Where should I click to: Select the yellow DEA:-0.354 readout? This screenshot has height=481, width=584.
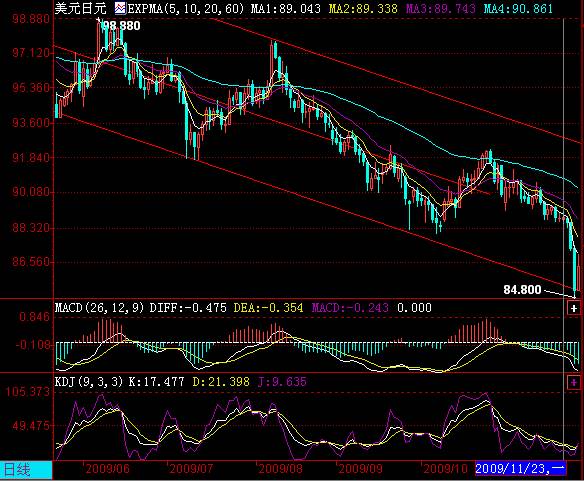(x=268, y=308)
